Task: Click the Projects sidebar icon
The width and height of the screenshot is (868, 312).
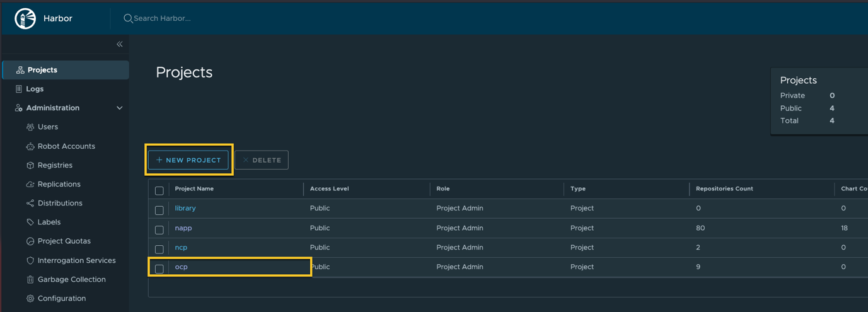Action: (x=20, y=70)
